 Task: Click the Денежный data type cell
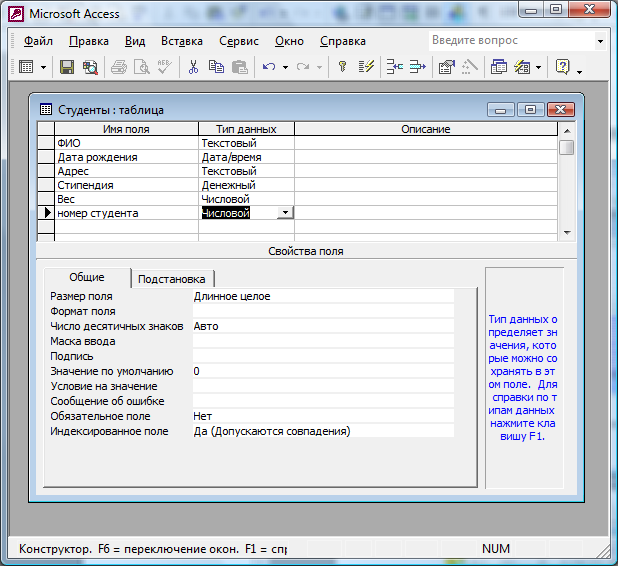tap(247, 185)
